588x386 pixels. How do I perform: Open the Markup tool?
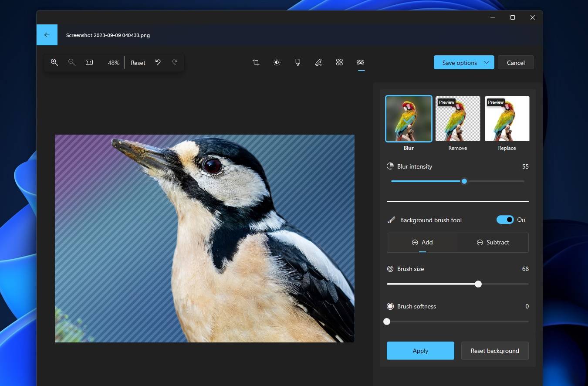click(x=318, y=62)
